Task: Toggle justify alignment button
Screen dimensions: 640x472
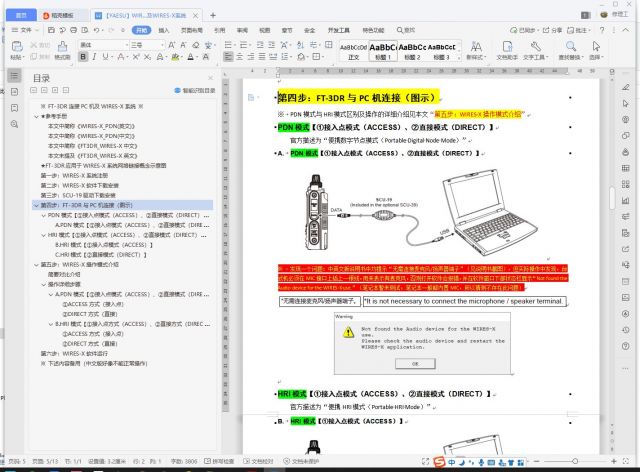Action: tap(262, 57)
